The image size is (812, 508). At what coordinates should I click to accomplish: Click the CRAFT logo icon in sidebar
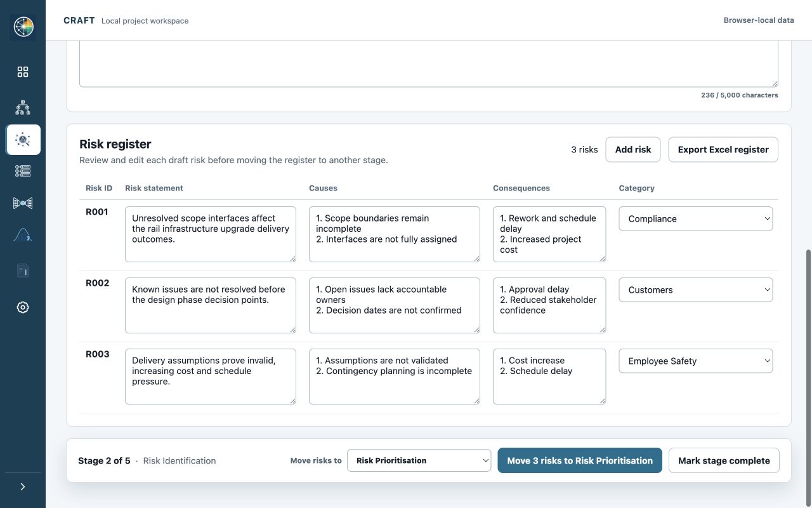pyautogui.click(x=23, y=27)
